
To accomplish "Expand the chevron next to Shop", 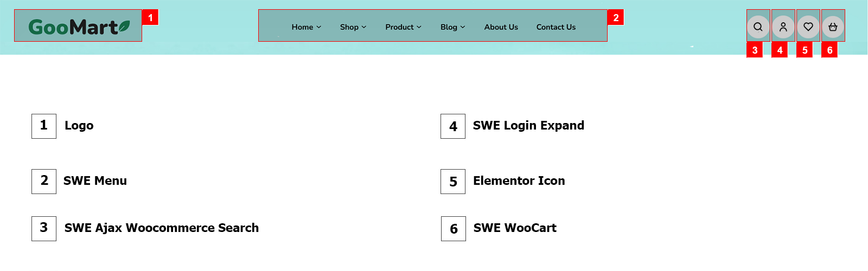I will pyautogui.click(x=364, y=27).
